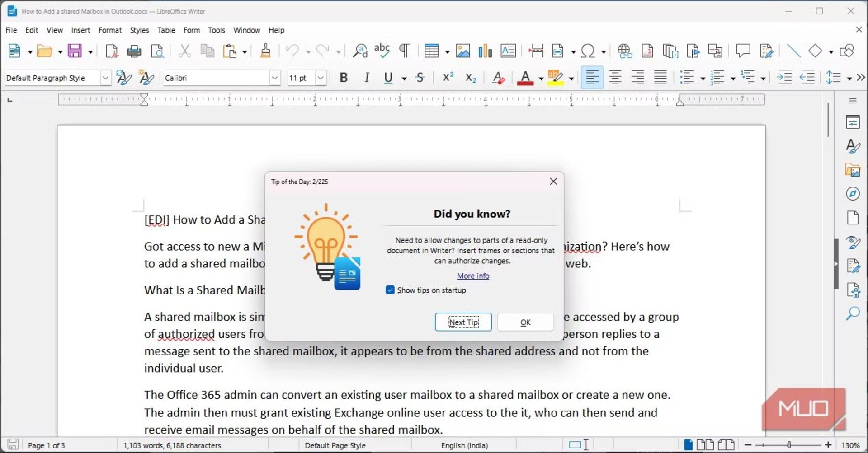This screenshot has width=868, height=453.
Task: Click the Insert Page Break icon
Action: click(536, 51)
